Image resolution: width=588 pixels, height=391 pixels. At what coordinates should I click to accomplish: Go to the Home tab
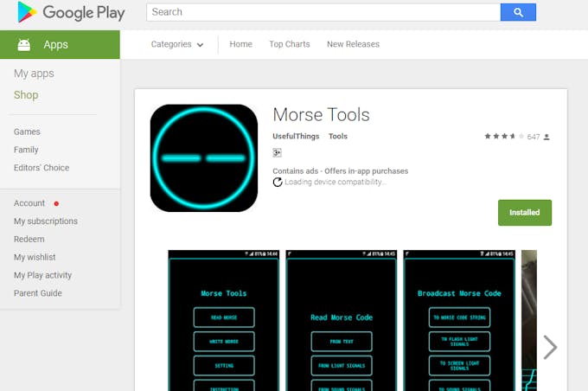point(240,44)
